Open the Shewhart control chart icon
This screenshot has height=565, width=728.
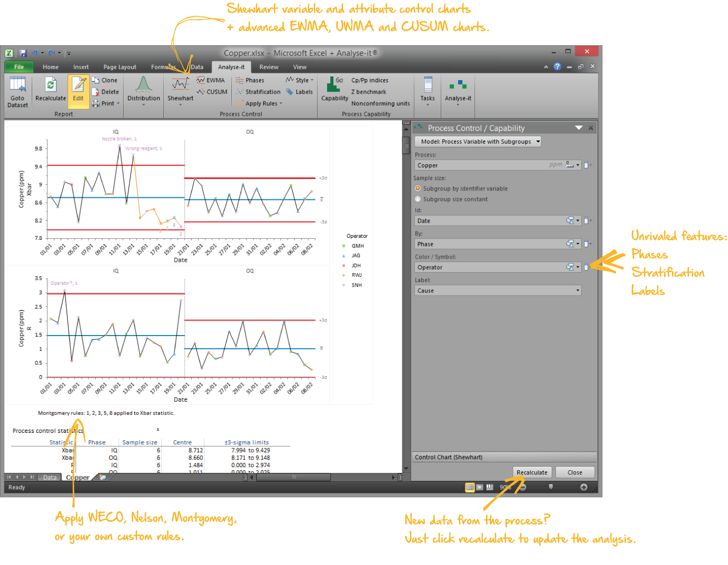click(x=180, y=84)
